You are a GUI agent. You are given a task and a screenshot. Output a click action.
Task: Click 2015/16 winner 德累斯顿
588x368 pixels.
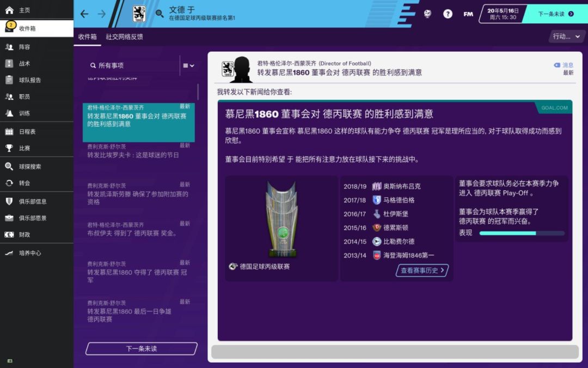(x=396, y=227)
